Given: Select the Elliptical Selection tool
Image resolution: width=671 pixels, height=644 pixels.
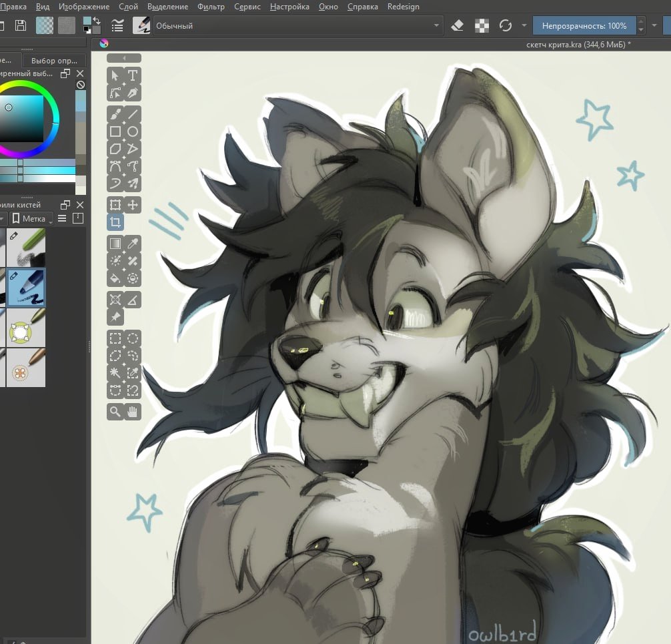Looking at the screenshot, I should tap(133, 339).
